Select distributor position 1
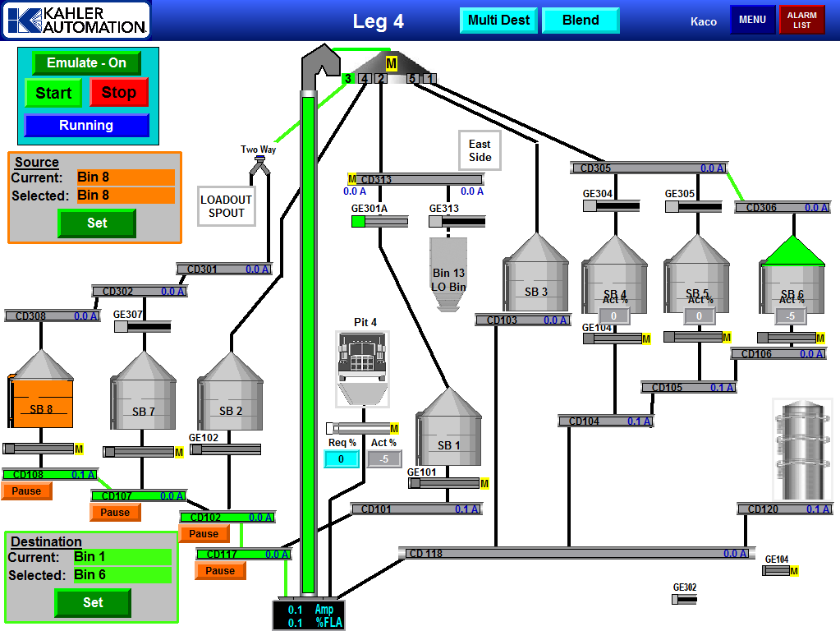 click(429, 79)
